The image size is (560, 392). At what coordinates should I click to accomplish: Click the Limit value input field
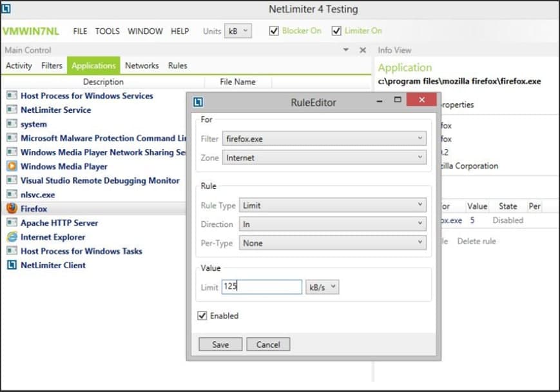tap(262, 287)
